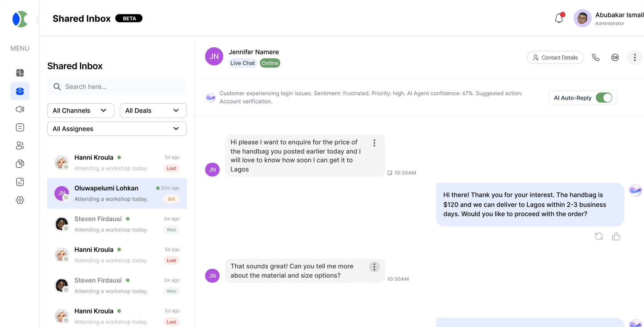Open the message list icon in sidebar

point(20,127)
